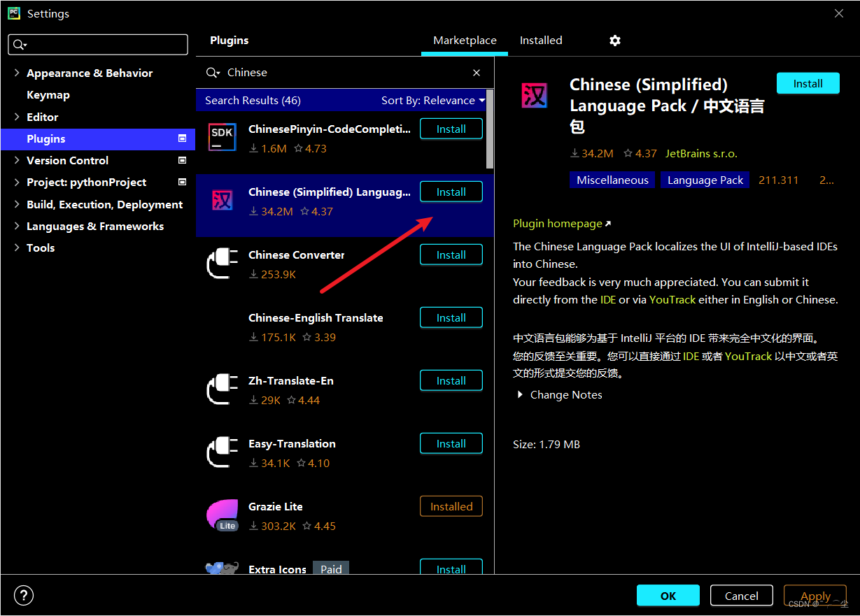
Task: Expand Project: pythonProject settings
Action: pos(17,182)
